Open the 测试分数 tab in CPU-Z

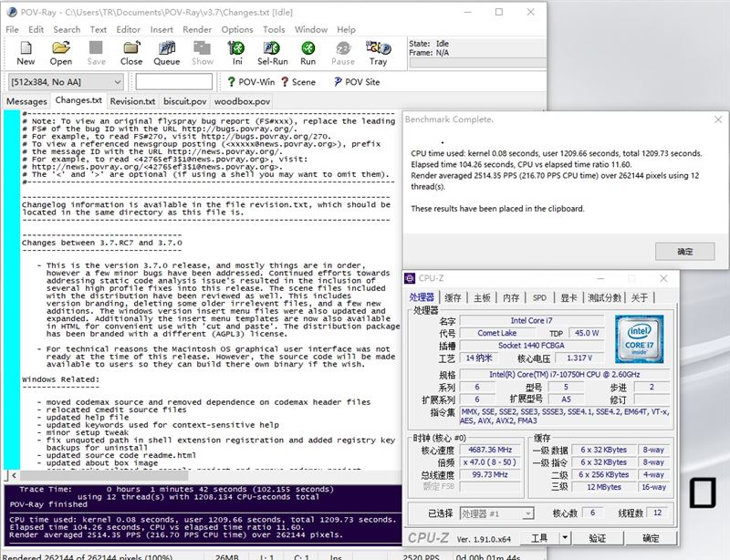[x=604, y=298]
